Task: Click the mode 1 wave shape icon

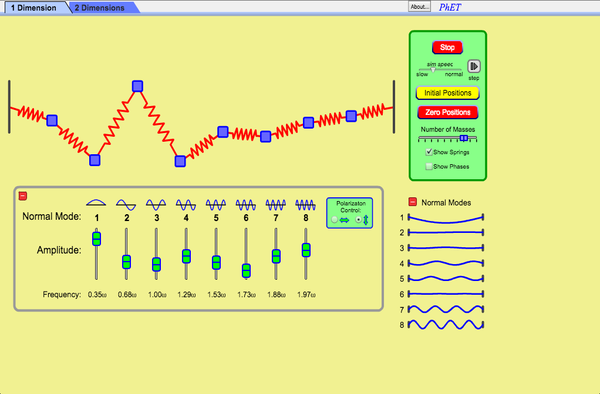Action: (x=96, y=203)
